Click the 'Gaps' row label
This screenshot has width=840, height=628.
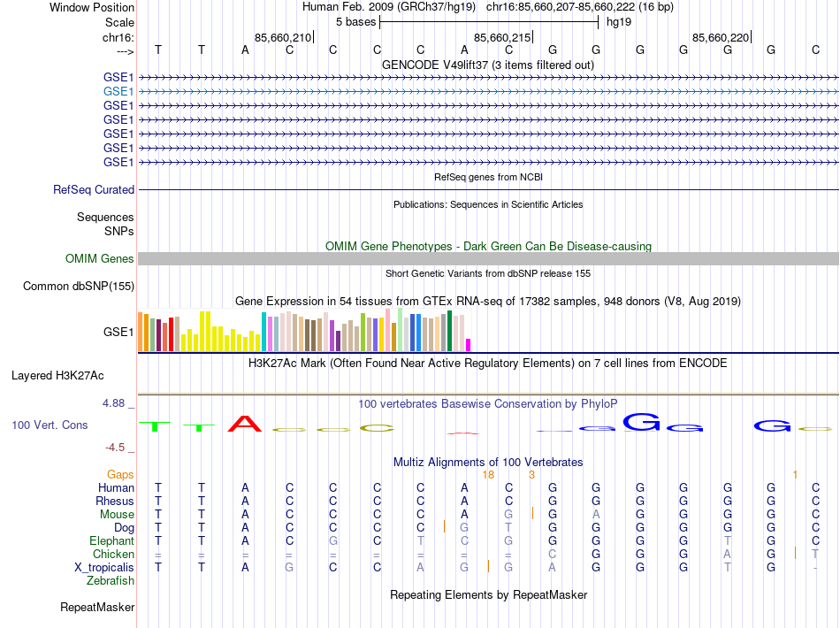pyautogui.click(x=120, y=474)
